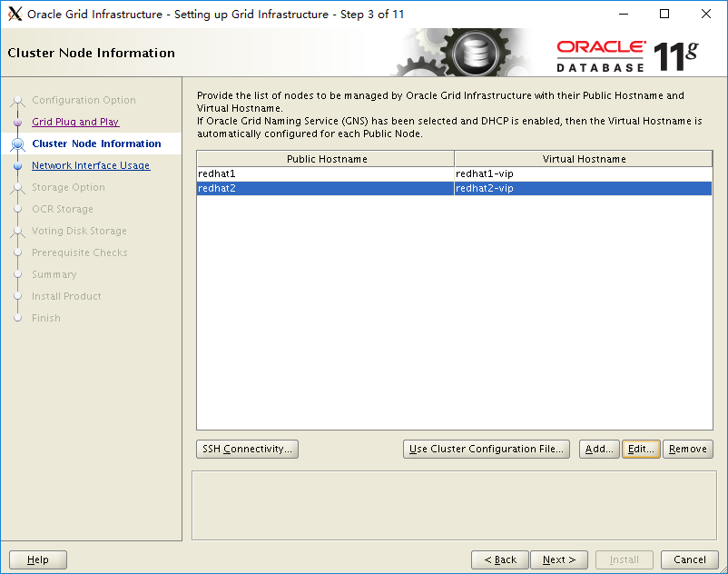The image size is (728, 574).
Task: Select the redhat2 public hostname cell
Action: 325,188
